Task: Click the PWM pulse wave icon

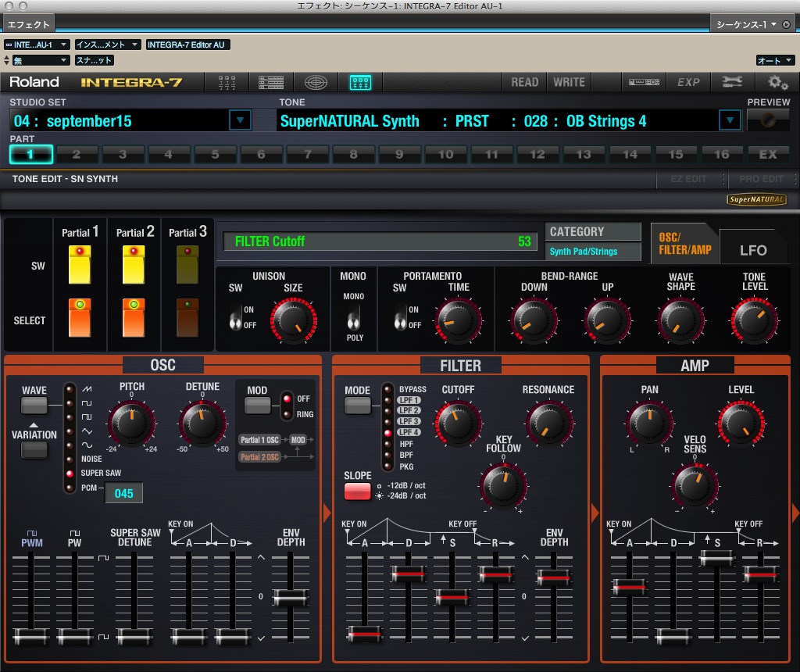Action: point(31,533)
